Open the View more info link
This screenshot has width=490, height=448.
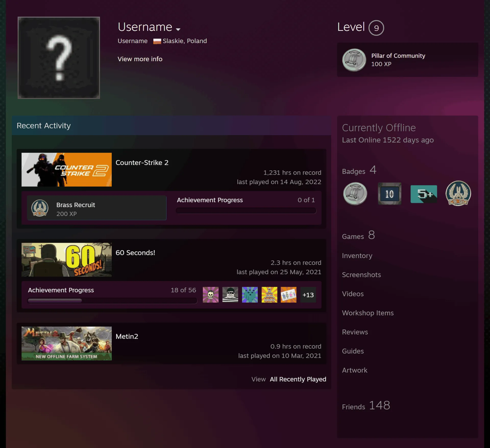140,59
